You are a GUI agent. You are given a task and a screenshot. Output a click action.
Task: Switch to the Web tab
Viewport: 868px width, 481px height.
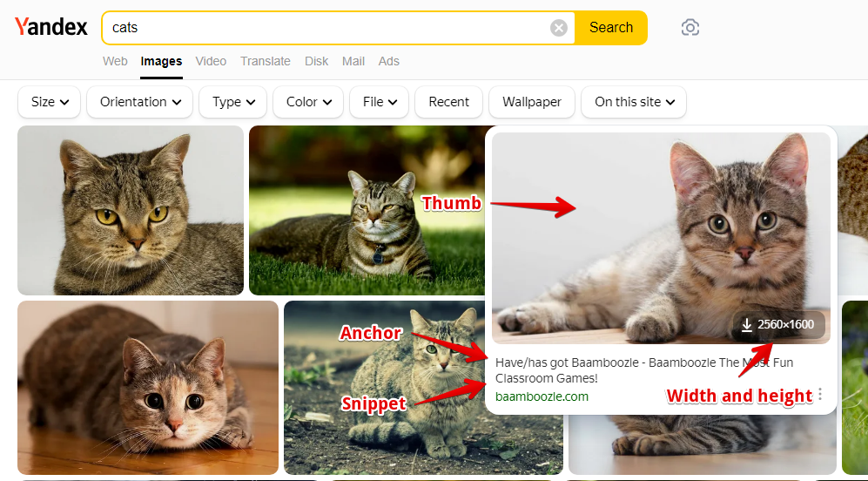[115, 61]
